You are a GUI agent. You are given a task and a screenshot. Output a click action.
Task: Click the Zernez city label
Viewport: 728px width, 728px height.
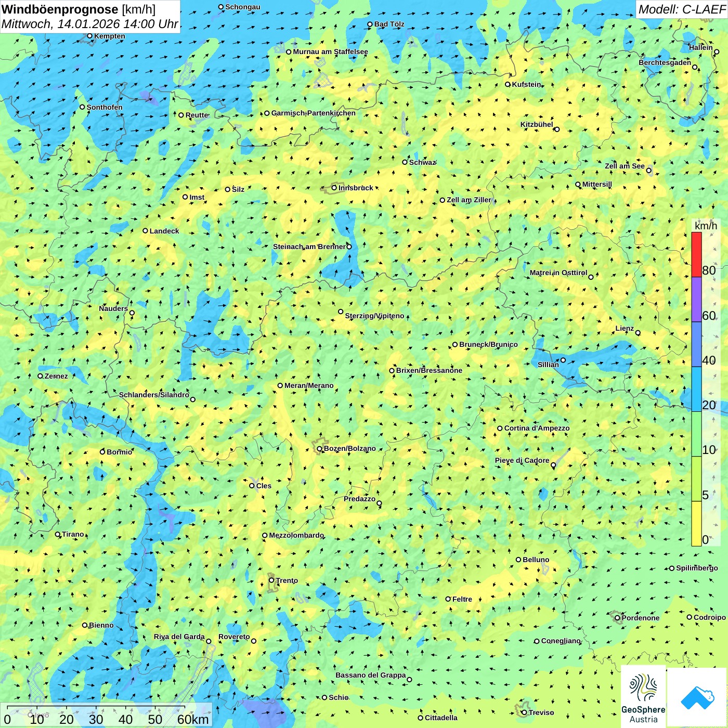[x=56, y=376]
